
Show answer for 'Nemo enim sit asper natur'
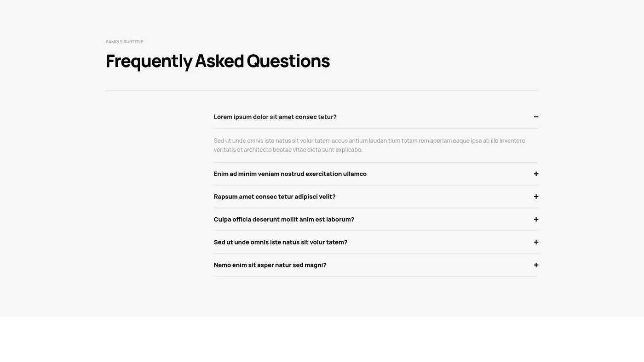pyautogui.click(x=270, y=265)
